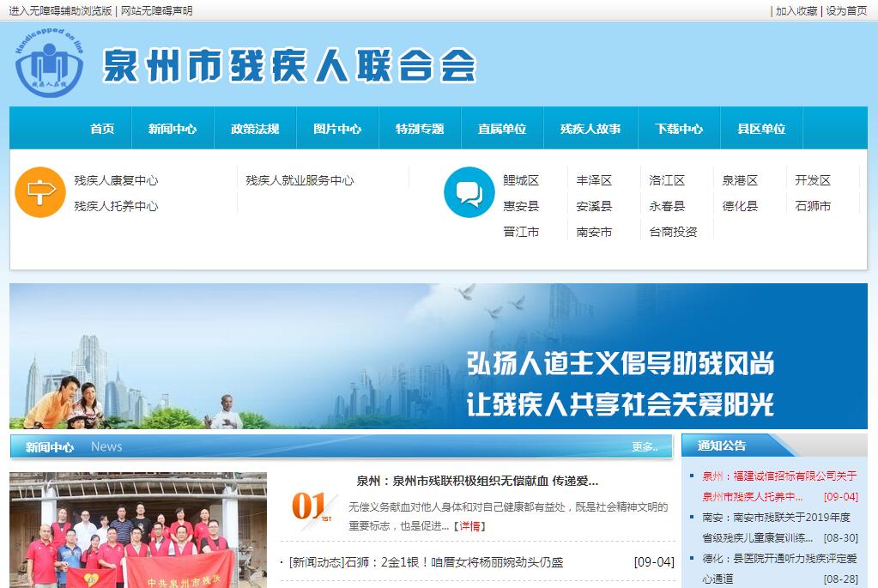Open the 首页 navigation tab

tap(102, 129)
